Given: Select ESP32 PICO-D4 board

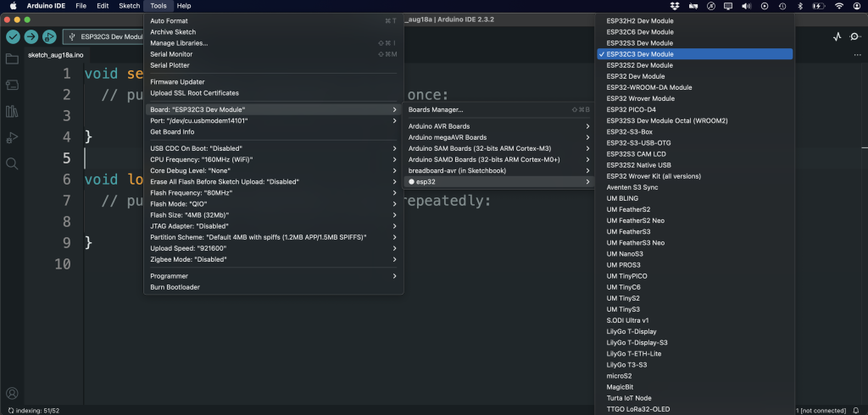Looking at the screenshot, I should tap(695, 109).
